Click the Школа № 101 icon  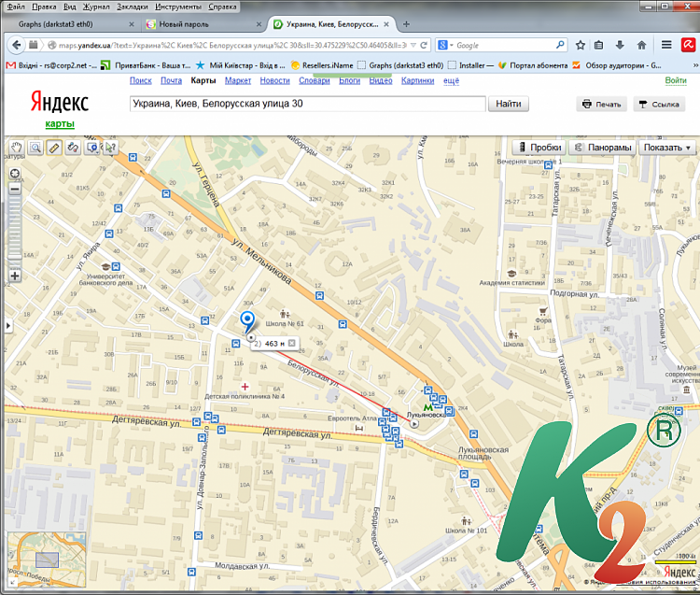coord(466,521)
